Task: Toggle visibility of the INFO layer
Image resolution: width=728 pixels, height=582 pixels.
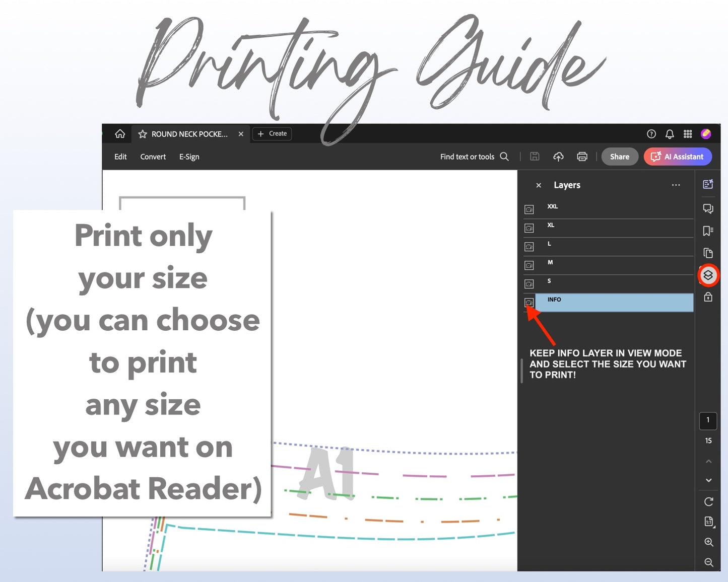Action: [529, 303]
